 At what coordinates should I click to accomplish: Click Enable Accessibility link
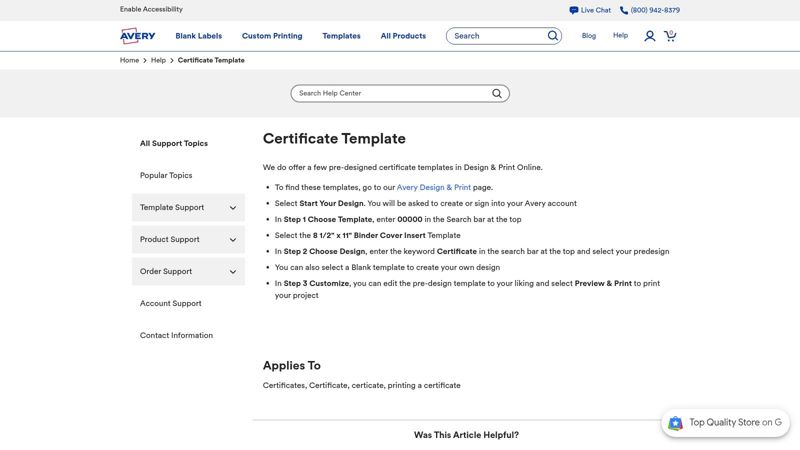(151, 9)
